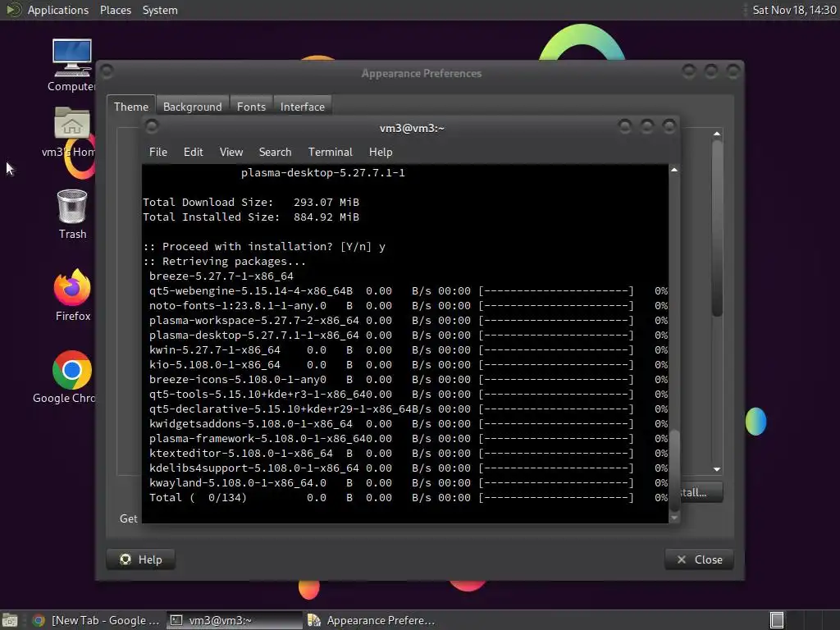Click 'Retrieving packages...' line in terminal
Viewport: 840px width, 630px height.
coord(225,262)
